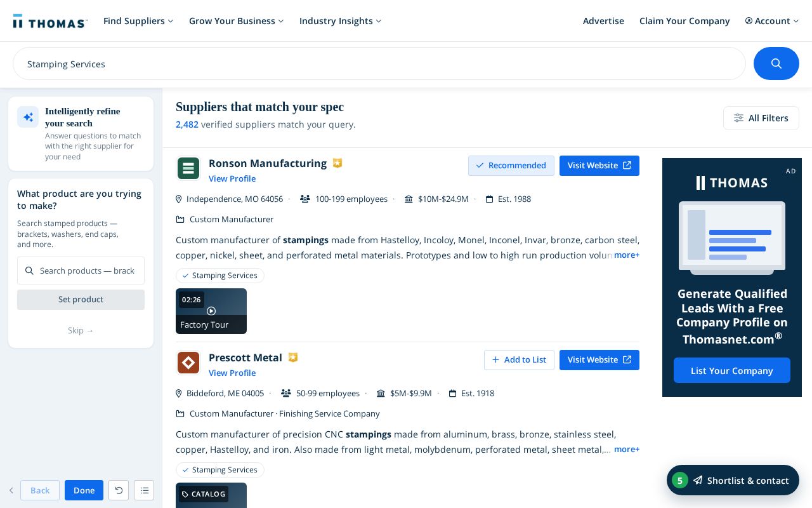Toggle Stamping Services tag under Prescott Metal
This screenshot has width=812, height=508.
pos(220,470)
